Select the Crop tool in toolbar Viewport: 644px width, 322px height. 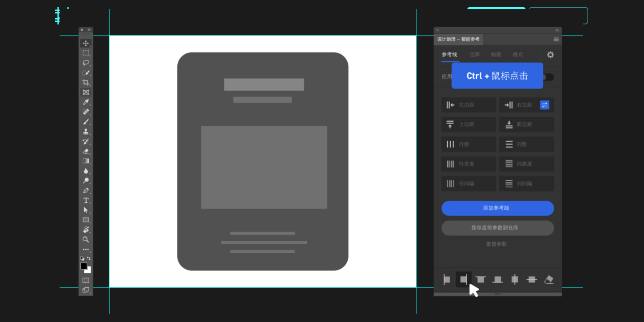(x=86, y=83)
